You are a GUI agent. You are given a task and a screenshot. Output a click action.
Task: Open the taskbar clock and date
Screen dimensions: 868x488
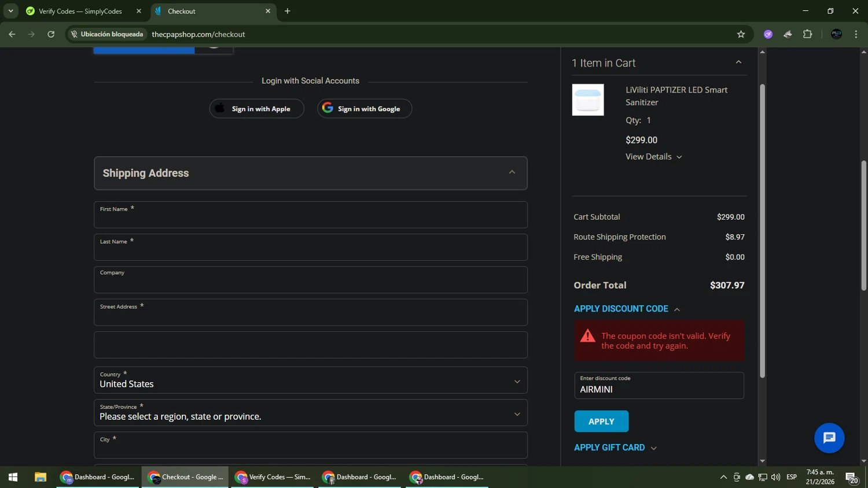820,477
